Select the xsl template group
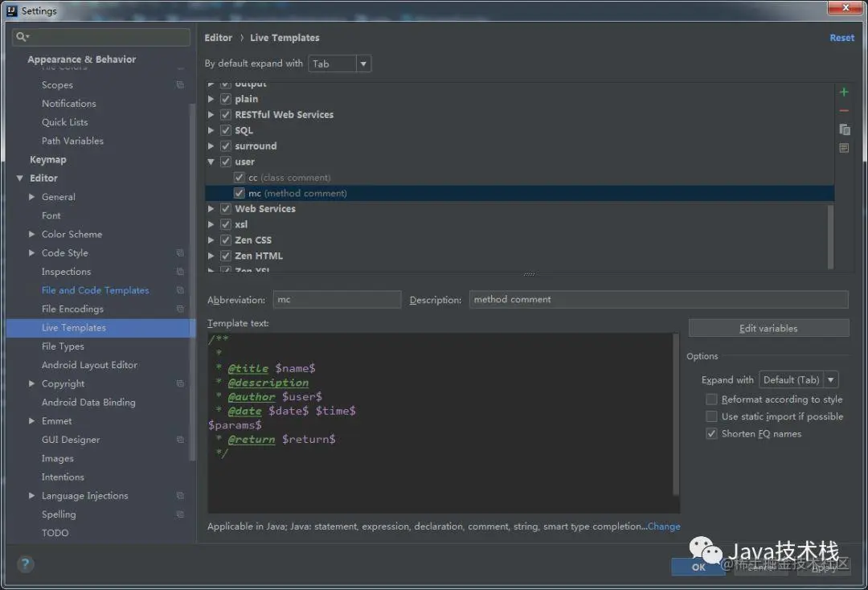 [x=241, y=224]
